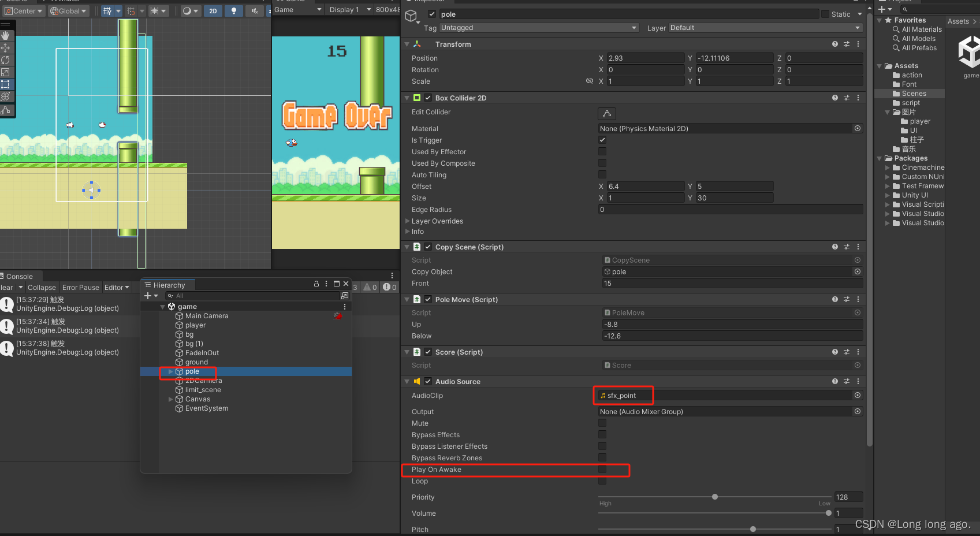Pick Audio Mixer Group output
This screenshot has height=536, width=980.
tap(858, 411)
